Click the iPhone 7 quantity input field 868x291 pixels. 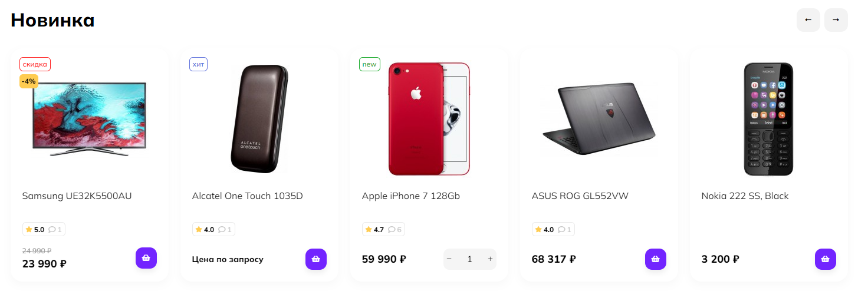[469, 259]
